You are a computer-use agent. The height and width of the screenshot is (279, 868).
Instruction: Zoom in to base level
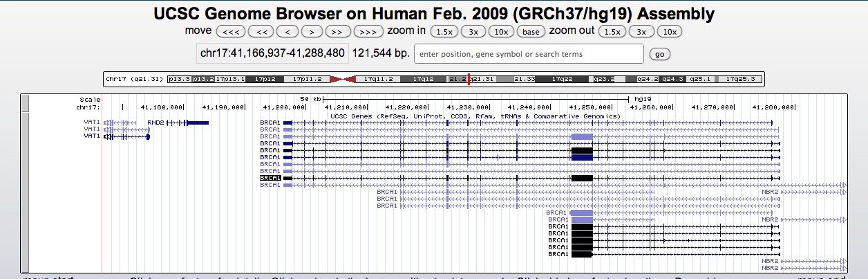click(x=531, y=32)
